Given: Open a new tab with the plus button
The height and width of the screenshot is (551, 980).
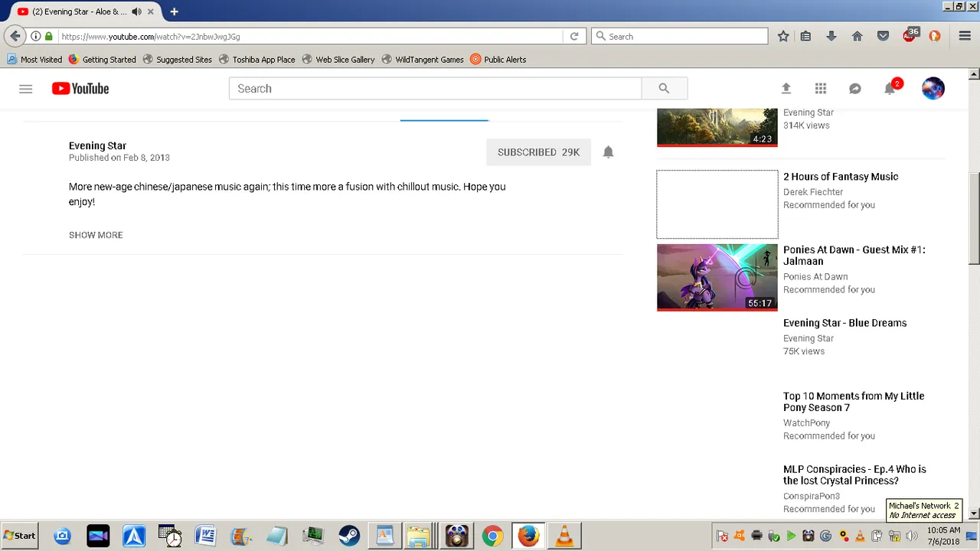Looking at the screenshot, I should [175, 11].
